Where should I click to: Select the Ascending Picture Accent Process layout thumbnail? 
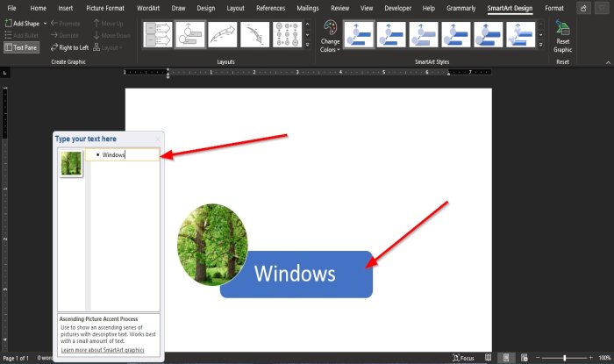click(190, 35)
